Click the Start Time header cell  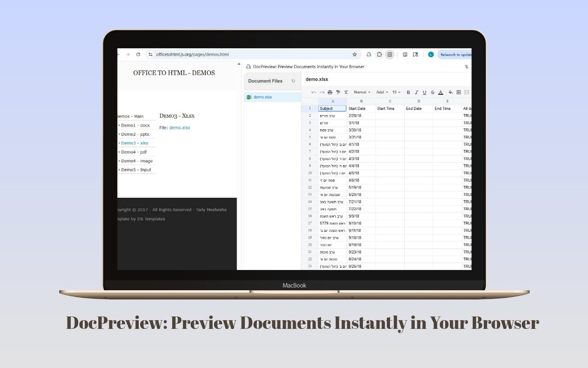coord(390,109)
